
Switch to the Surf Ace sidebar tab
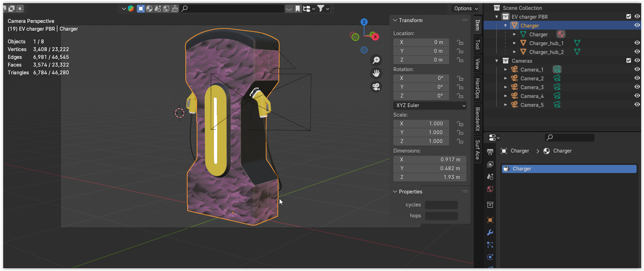coord(478,150)
